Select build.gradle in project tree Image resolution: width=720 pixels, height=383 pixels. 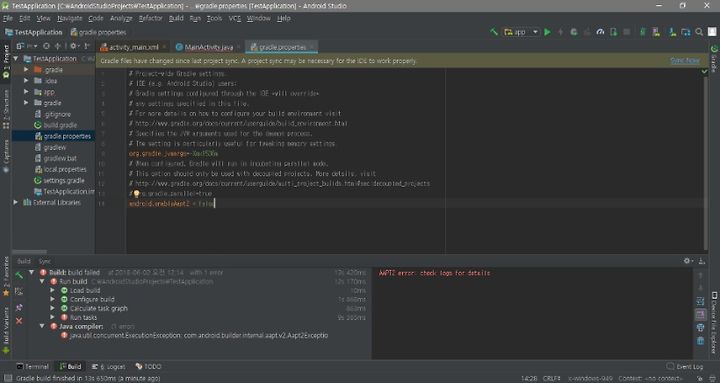click(60, 125)
